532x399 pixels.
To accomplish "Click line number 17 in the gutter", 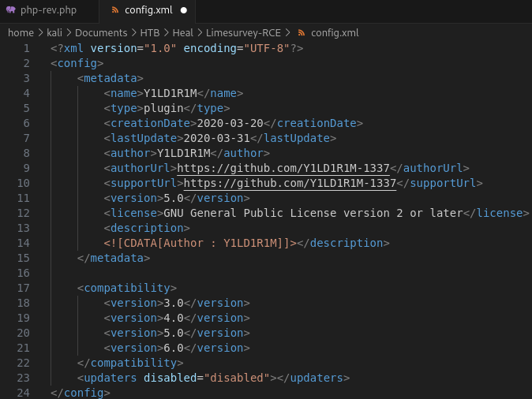I will [x=23, y=288].
